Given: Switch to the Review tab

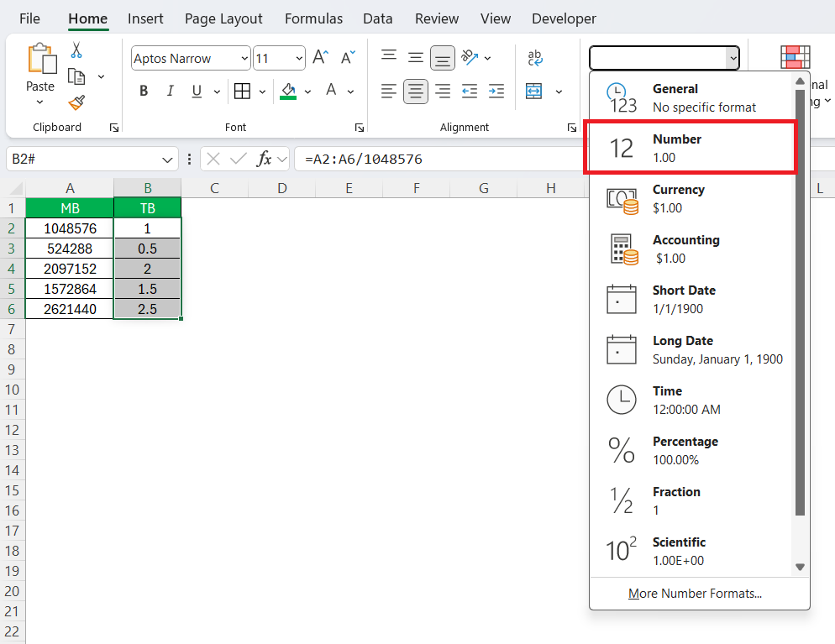Looking at the screenshot, I should click(437, 18).
